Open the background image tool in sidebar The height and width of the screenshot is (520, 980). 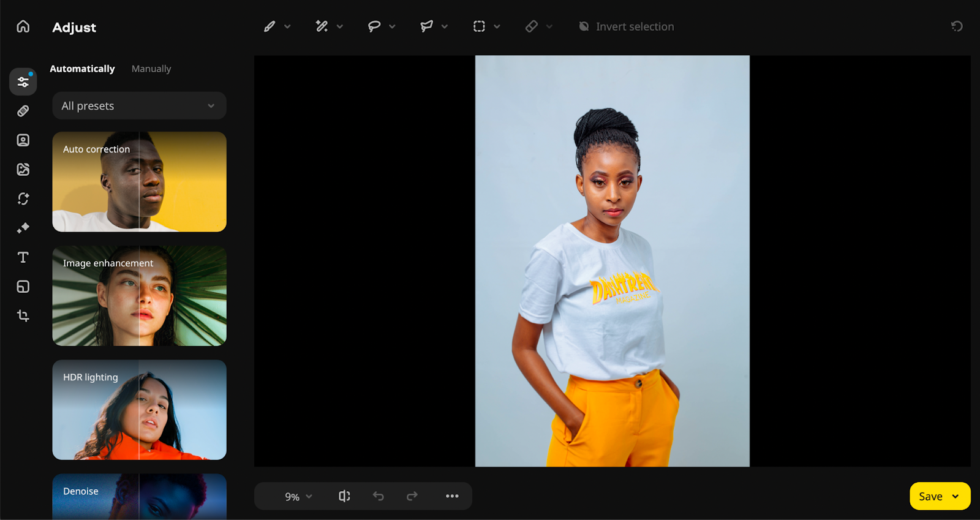tap(23, 170)
